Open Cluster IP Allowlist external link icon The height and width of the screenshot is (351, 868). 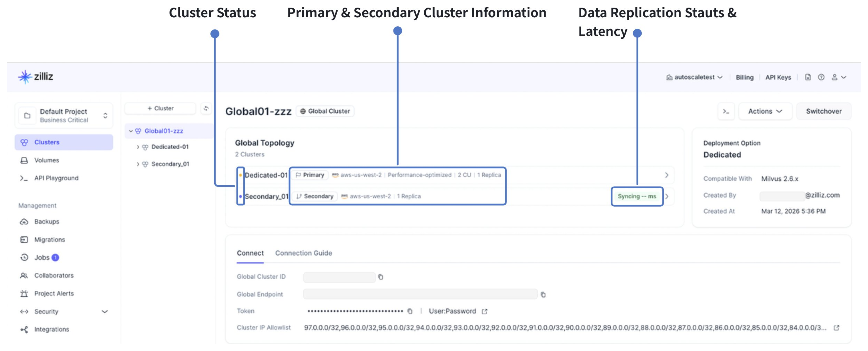click(x=836, y=327)
